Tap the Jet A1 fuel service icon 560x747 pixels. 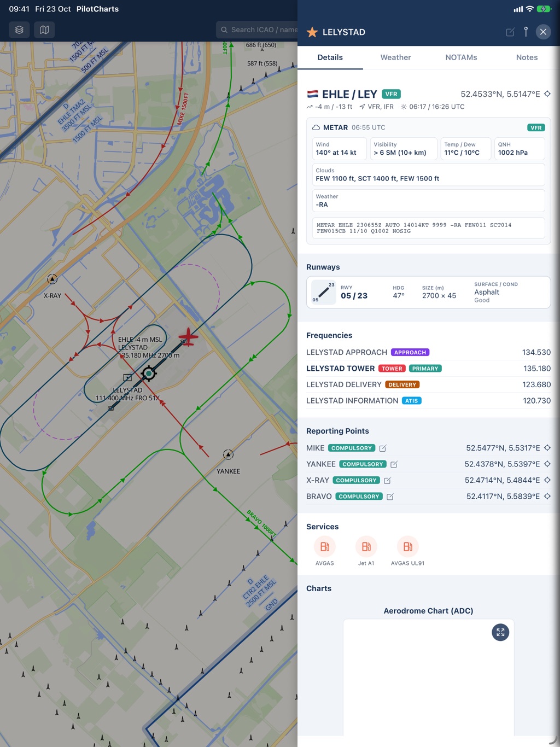(366, 547)
